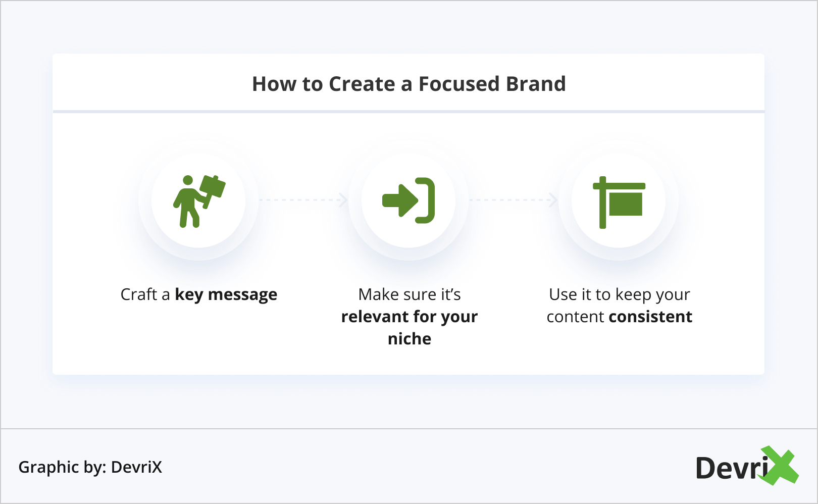Screen dimensions: 818x504
Task: Click the "Graphic by: DevriX" credit text
Action: [x=90, y=467]
